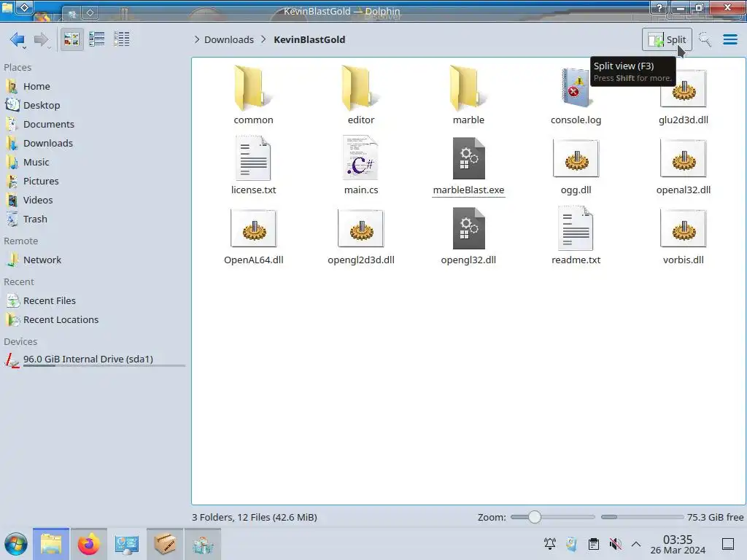Select the marbleBlast.exe icon
Image resolution: width=747 pixels, height=560 pixels.
pos(469,158)
